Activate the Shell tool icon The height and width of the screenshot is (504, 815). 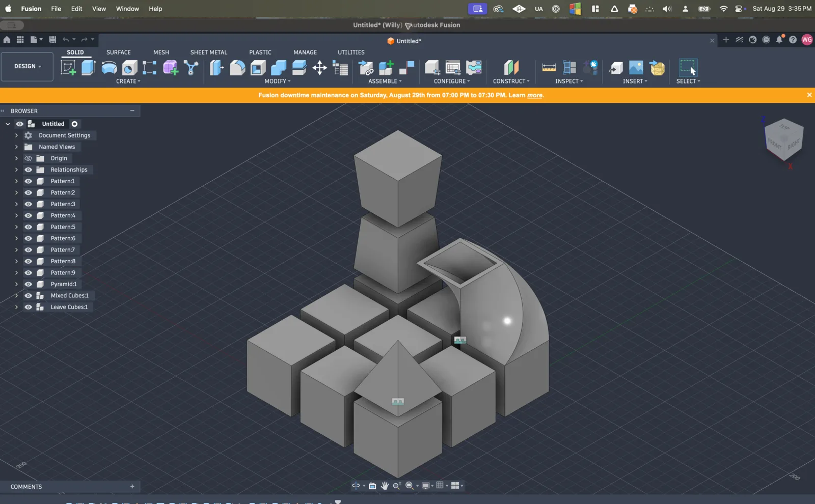(258, 67)
